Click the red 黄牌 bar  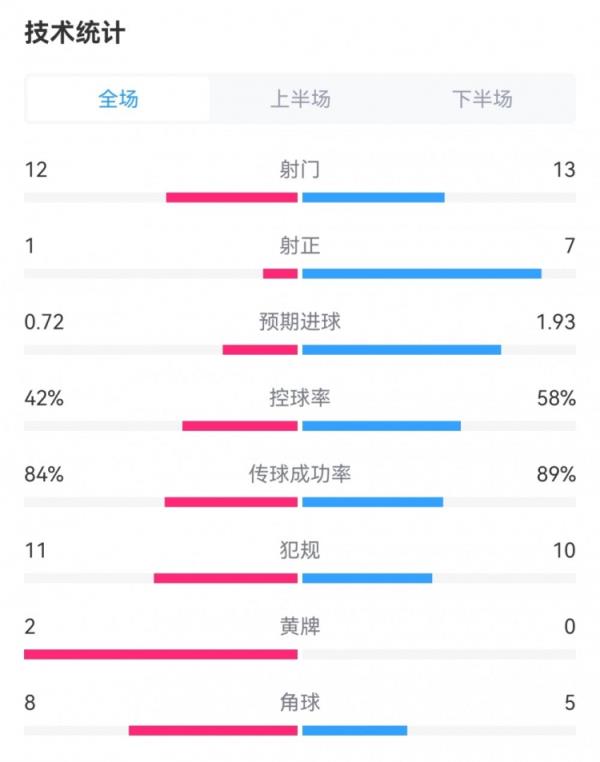pos(161,654)
